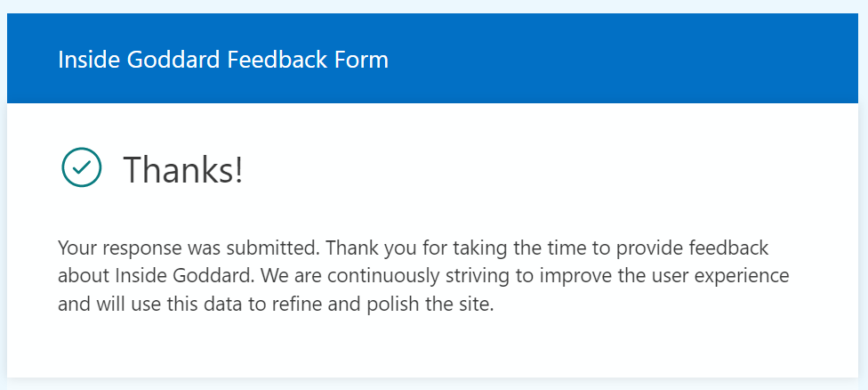Click the "Thanks!" heading
Screen dimensions: 868x390
click(182, 169)
